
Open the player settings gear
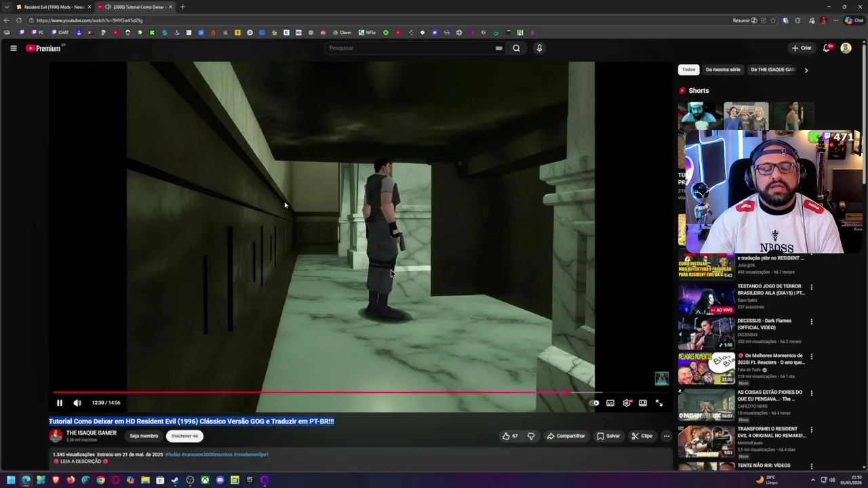[x=627, y=403]
